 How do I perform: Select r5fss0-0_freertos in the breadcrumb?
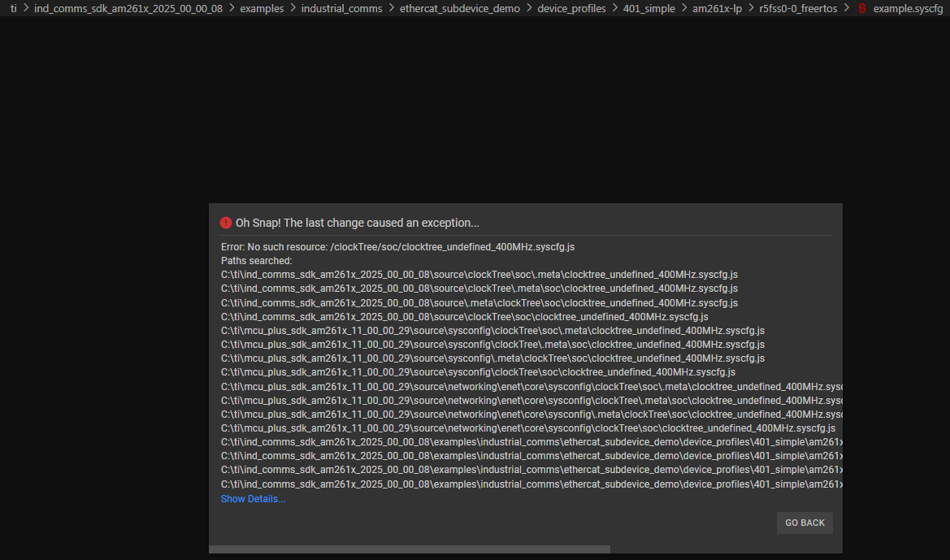[x=798, y=8]
